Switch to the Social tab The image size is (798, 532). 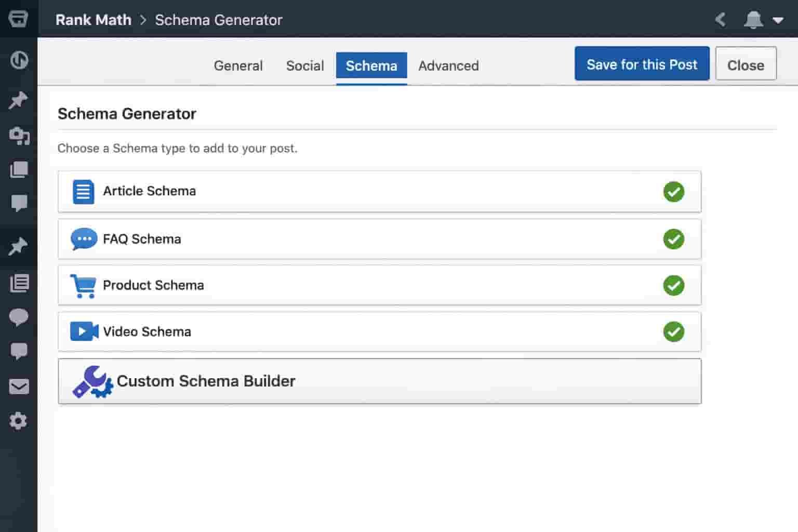click(x=305, y=66)
